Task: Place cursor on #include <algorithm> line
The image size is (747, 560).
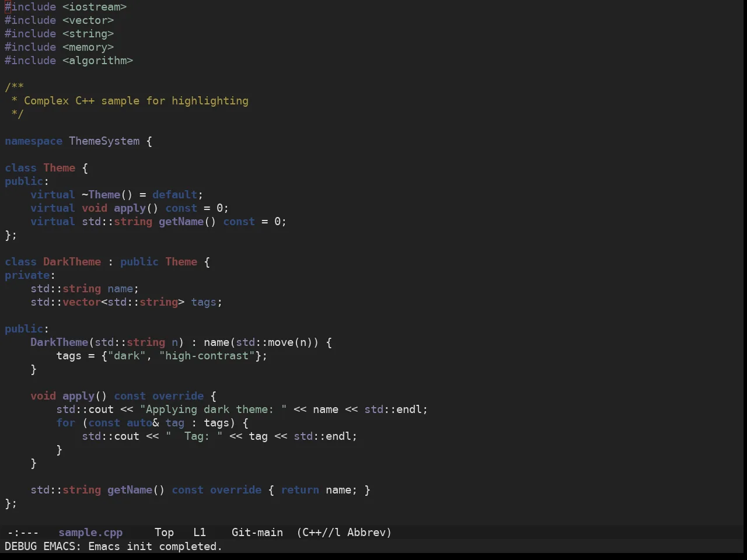Action: pyautogui.click(x=69, y=61)
